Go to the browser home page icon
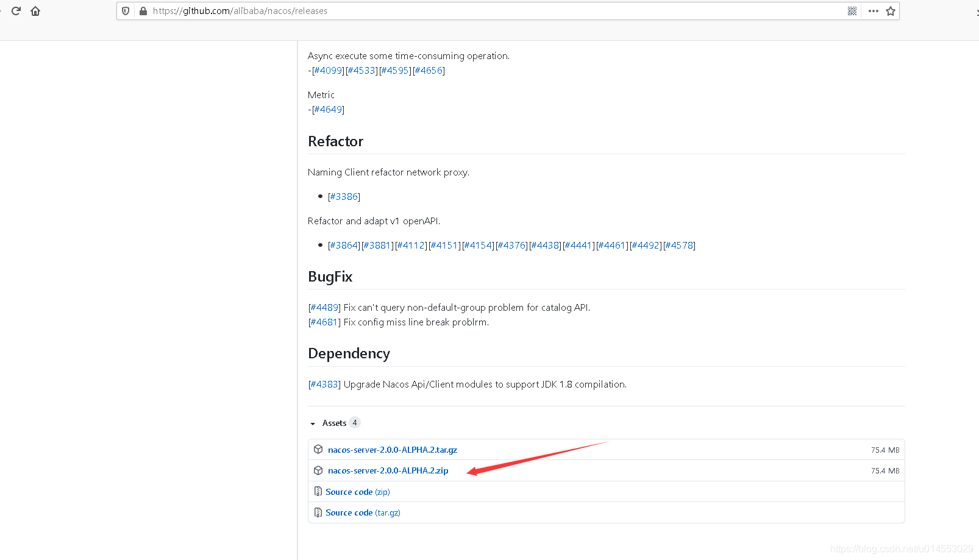 tap(35, 11)
